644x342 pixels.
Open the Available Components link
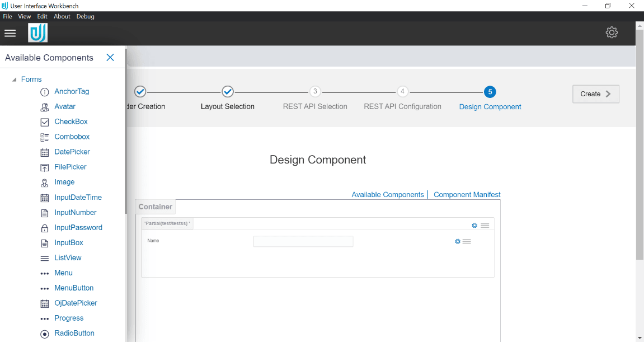pyautogui.click(x=388, y=194)
